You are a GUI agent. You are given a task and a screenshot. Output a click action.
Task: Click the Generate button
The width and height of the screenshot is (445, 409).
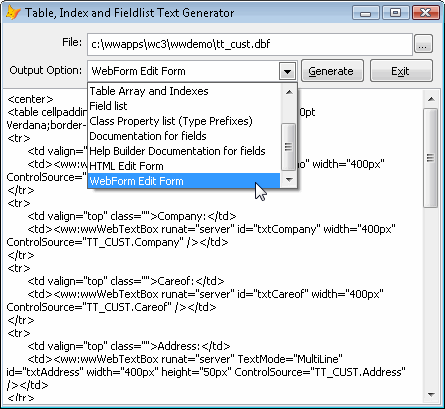pos(332,71)
